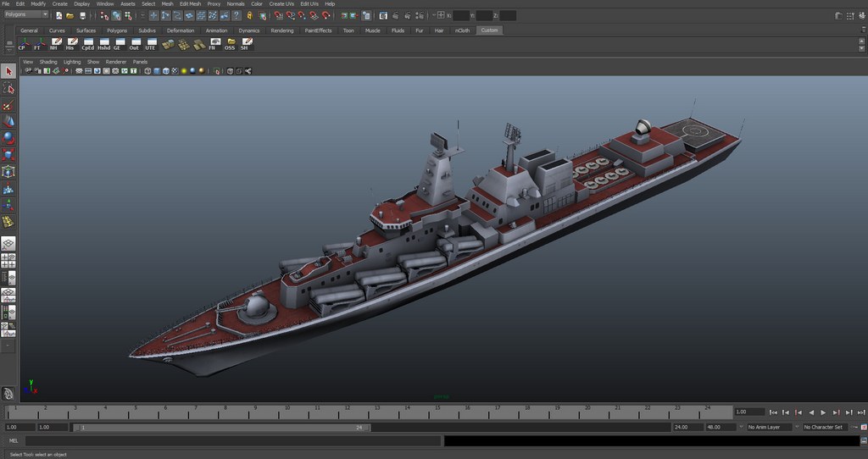Image resolution: width=868 pixels, height=459 pixels.
Task: Open the Polygons menu set dropdown
Action: (25, 15)
